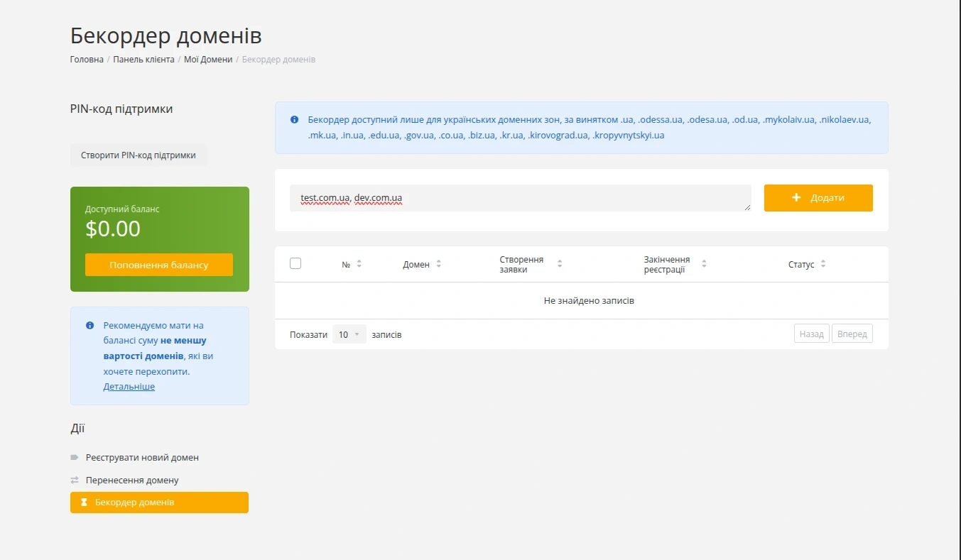Image resolution: width=961 pixels, height=560 pixels.
Task: Click the domain list text field
Action: point(519,198)
